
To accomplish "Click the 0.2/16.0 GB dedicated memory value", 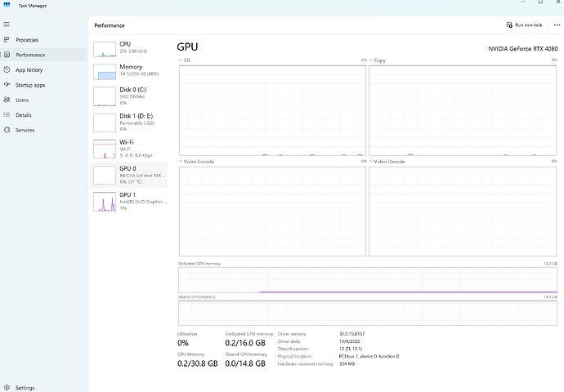I will 245,343.
